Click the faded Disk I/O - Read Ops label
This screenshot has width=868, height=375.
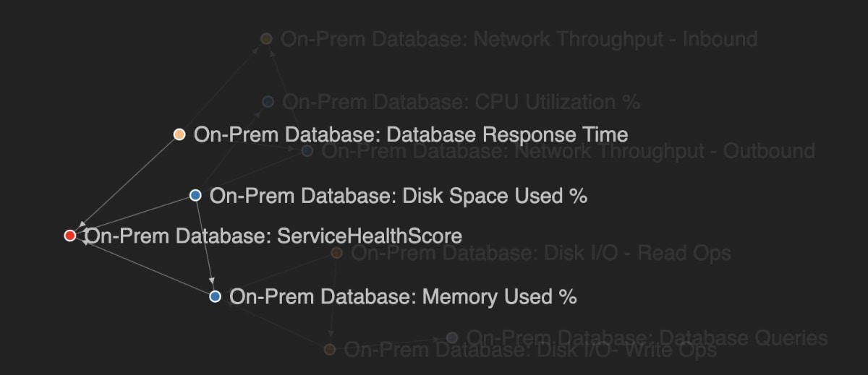541,253
